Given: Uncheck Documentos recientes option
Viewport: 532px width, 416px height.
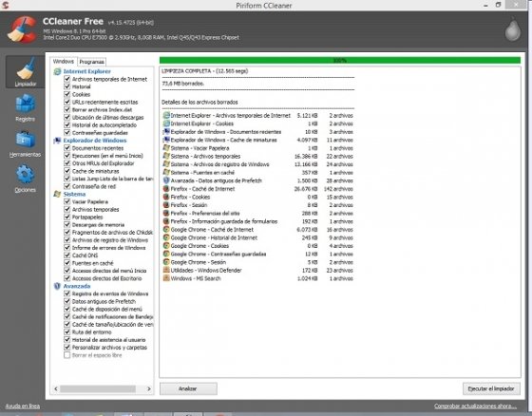Looking at the screenshot, I should 67,148.
